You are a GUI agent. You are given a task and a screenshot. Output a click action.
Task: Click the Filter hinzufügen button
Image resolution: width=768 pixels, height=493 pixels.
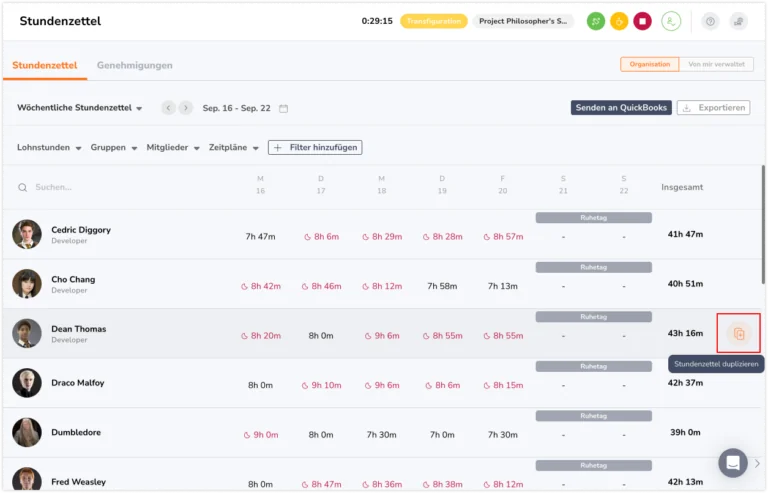[315, 147]
